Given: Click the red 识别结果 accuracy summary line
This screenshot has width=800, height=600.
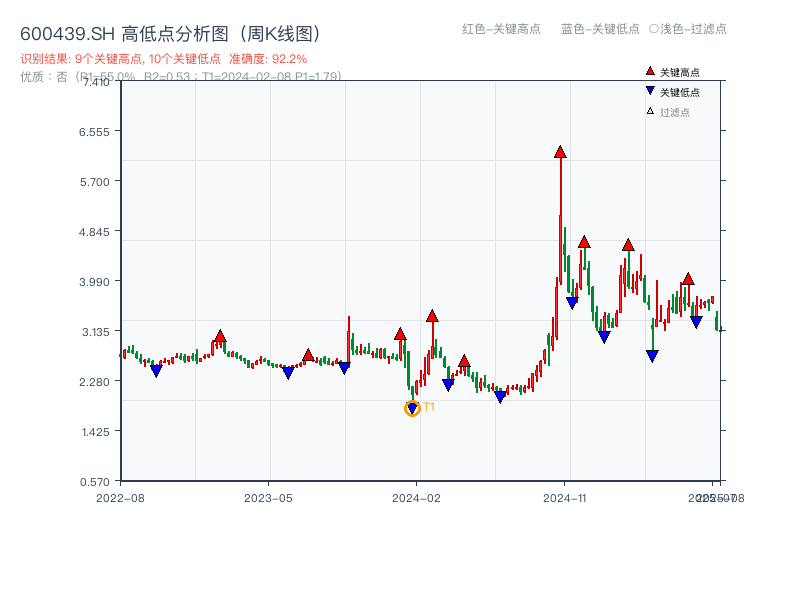Looking at the screenshot, I should (164, 59).
